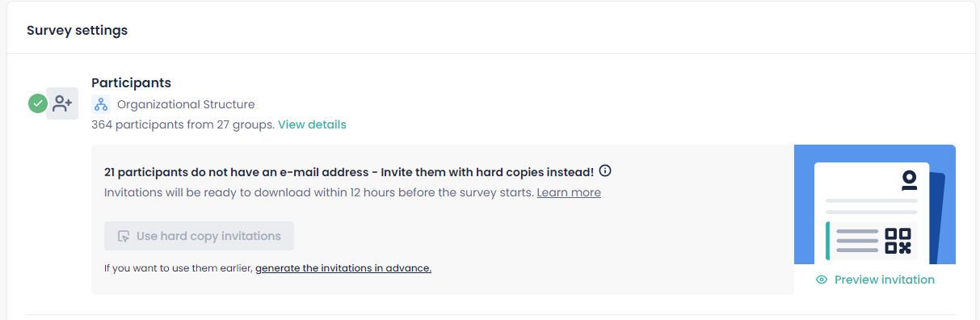This screenshot has width=980, height=320.
Task: Click the add participants person icon
Action: tap(62, 103)
